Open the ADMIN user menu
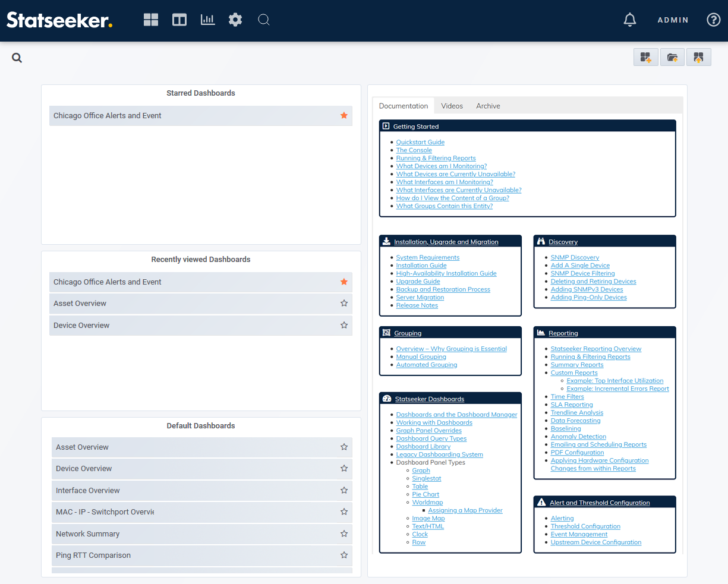 click(x=673, y=20)
